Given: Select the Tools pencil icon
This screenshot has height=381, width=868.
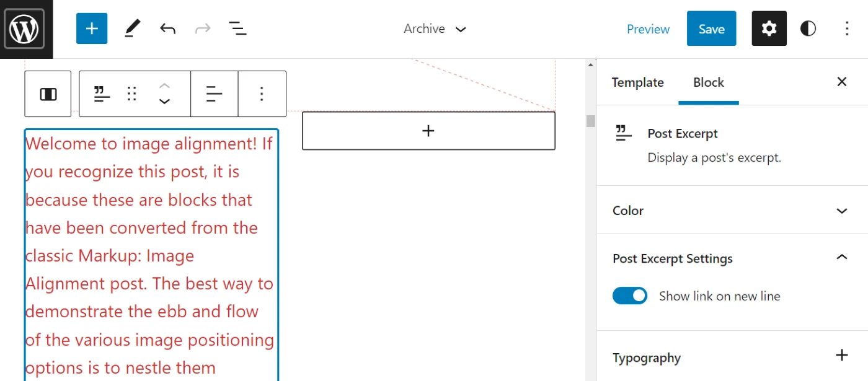Looking at the screenshot, I should tap(133, 28).
